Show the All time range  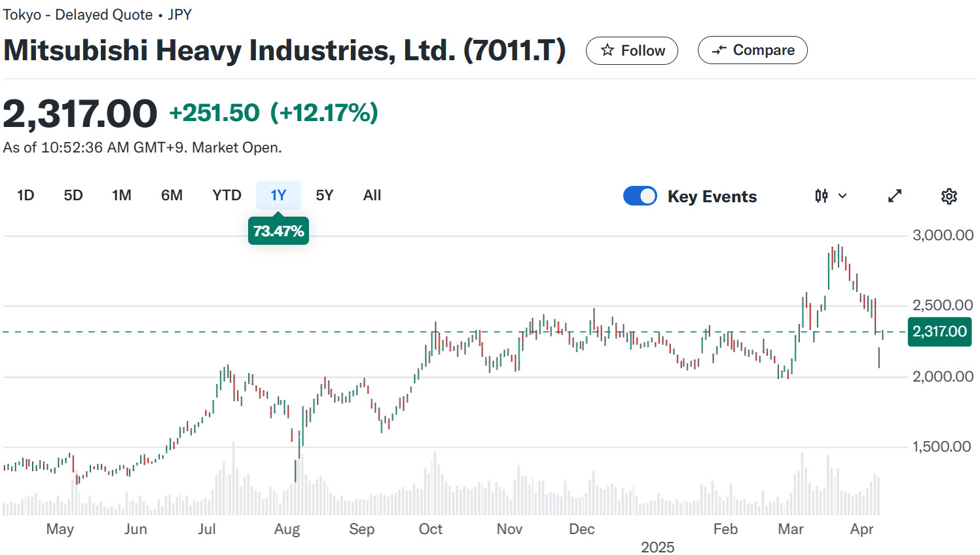(x=372, y=195)
